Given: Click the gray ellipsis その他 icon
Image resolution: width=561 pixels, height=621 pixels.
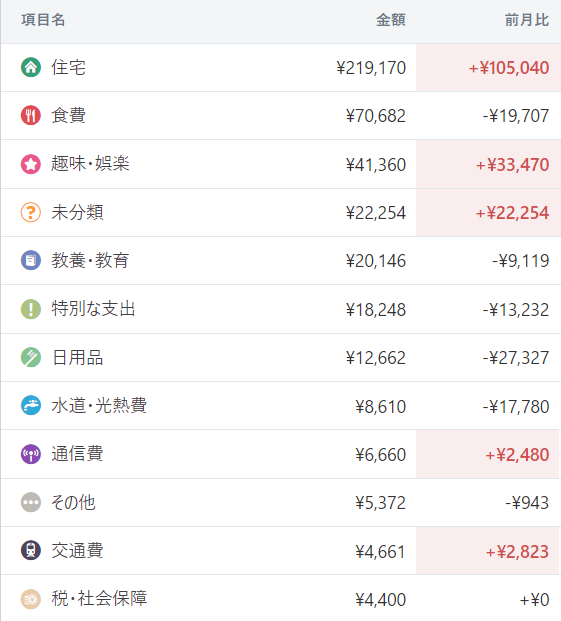Looking at the screenshot, I should (30, 502).
